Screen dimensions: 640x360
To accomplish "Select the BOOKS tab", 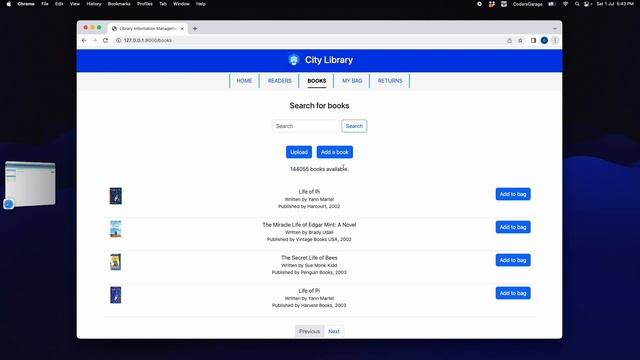I will (317, 81).
